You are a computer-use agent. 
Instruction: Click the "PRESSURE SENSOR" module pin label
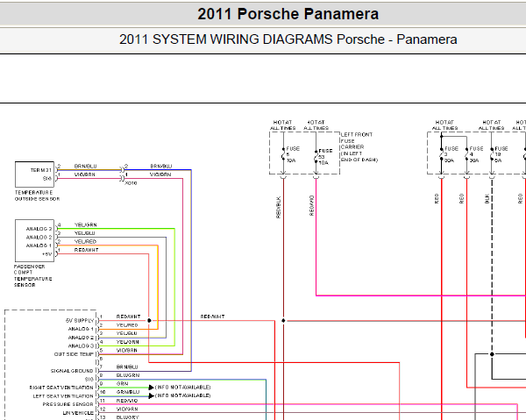tap(68, 404)
